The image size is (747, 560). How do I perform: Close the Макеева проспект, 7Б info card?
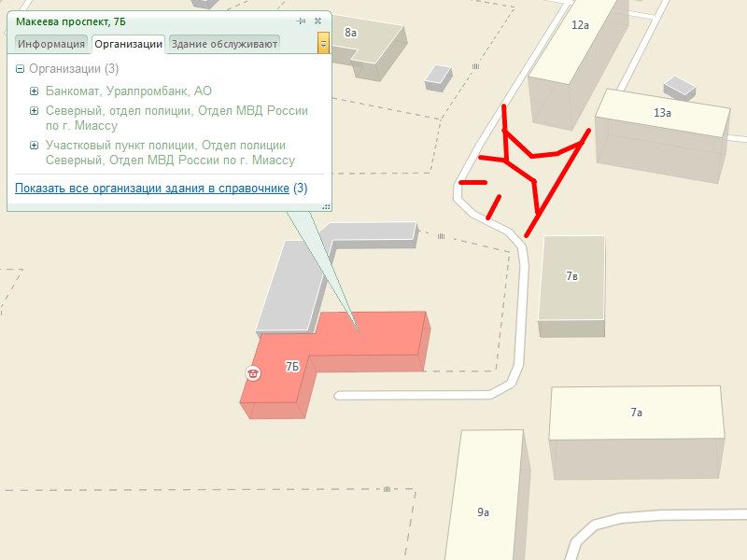[x=317, y=21]
